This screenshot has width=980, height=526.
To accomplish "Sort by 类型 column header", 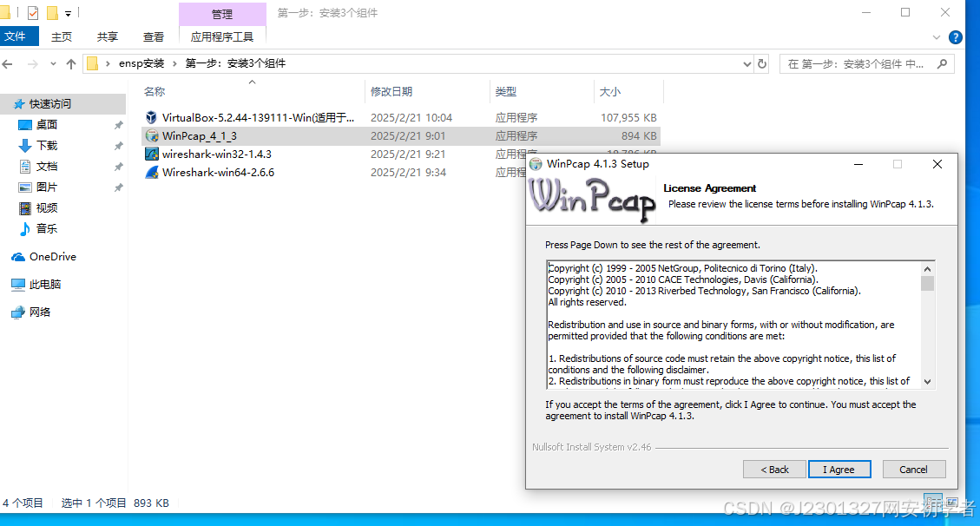I will tap(506, 92).
